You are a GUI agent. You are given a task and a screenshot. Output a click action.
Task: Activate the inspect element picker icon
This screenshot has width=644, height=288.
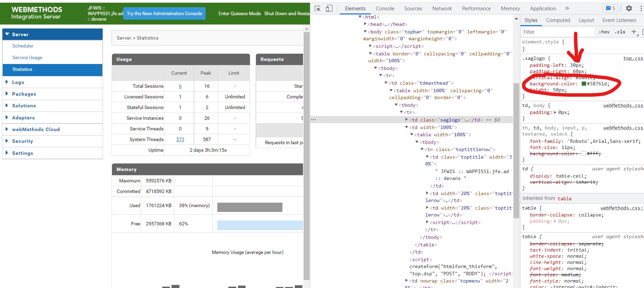click(x=318, y=9)
